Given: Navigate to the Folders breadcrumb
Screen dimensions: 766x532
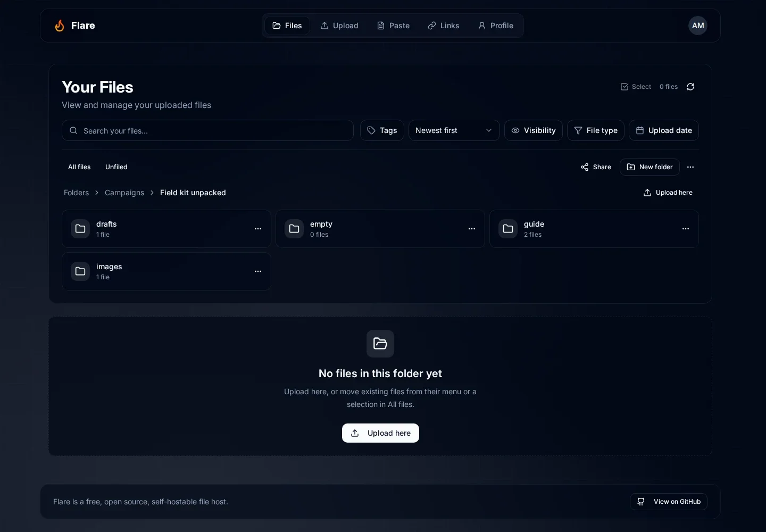Looking at the screenshot, I should 77,193.
